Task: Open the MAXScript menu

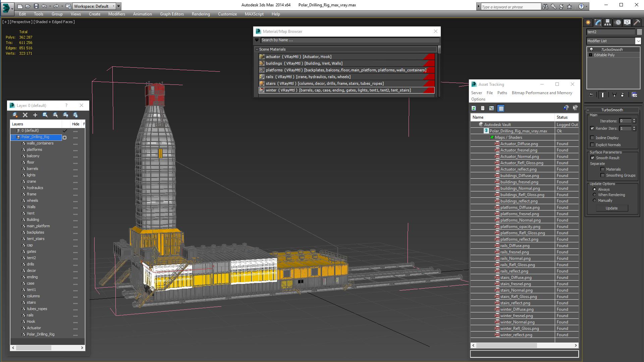Action: tap(254, 14)
